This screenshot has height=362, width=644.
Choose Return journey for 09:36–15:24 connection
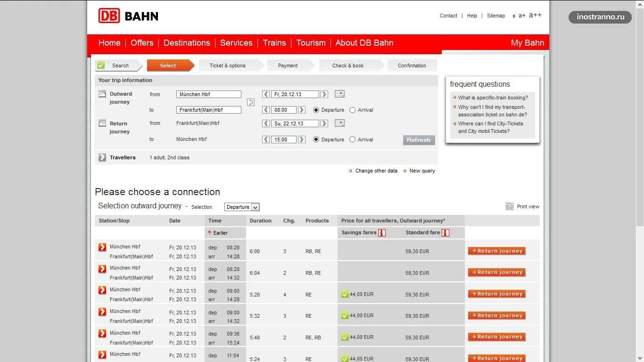click(497, 337)
